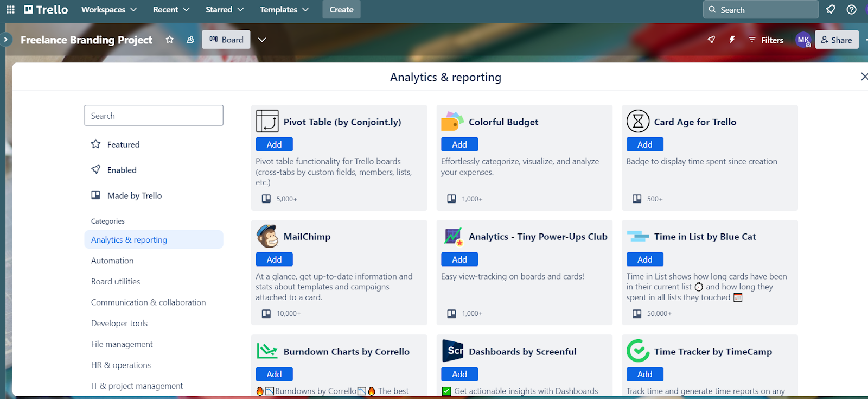The width and height of the screenshot is (868, 399).
Task: Click the Create button
Action: tap(341, 9)
